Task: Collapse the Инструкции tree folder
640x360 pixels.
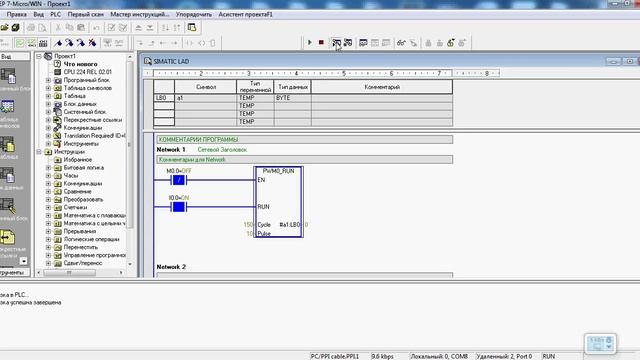Action: pyautogui.click(x=39, y=152)
